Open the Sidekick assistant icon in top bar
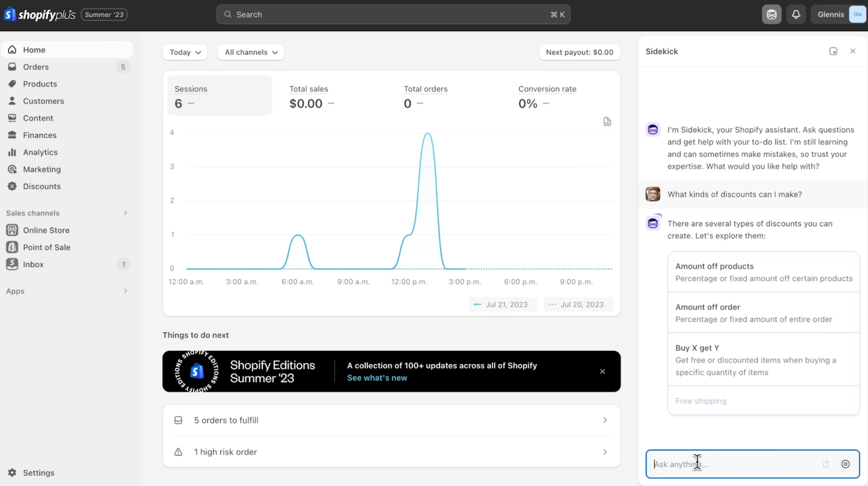 (x=771, y=15)
